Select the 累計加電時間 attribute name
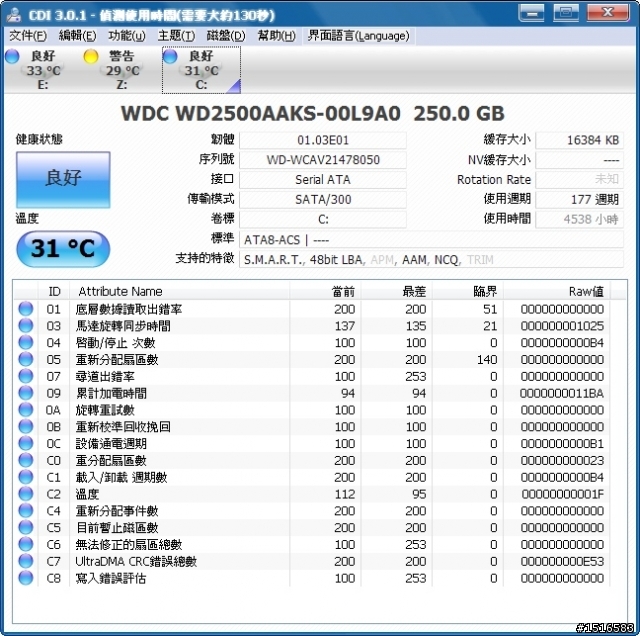This screenshot has width=640, height=636. coord(111,393)
